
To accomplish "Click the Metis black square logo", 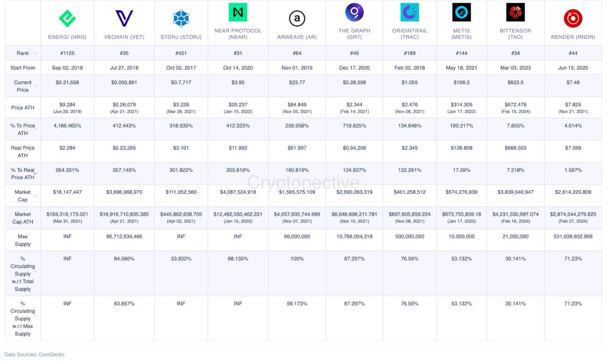I will 461,12.
